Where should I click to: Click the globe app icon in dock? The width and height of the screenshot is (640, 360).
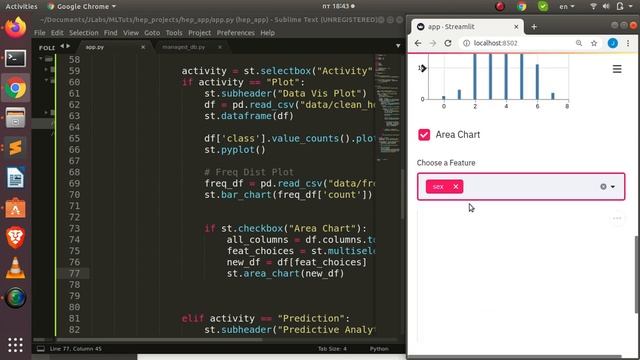point(16,298)
